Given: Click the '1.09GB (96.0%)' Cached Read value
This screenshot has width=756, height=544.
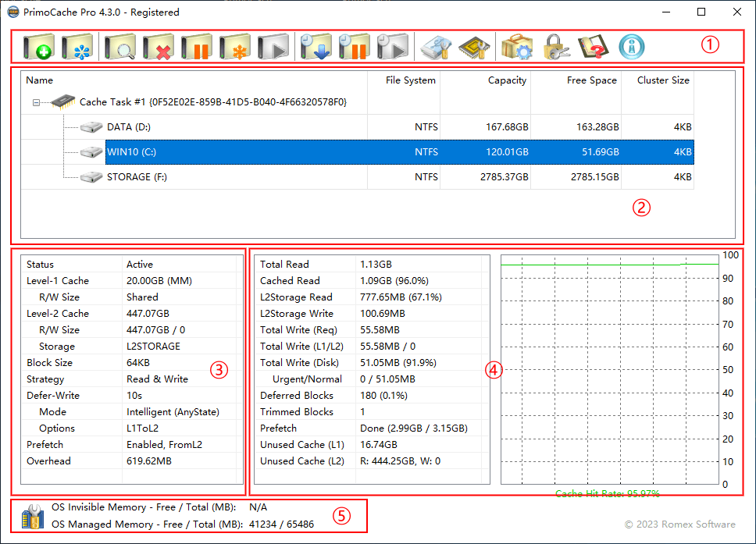Looking at the screenshot, I should 394,280.
